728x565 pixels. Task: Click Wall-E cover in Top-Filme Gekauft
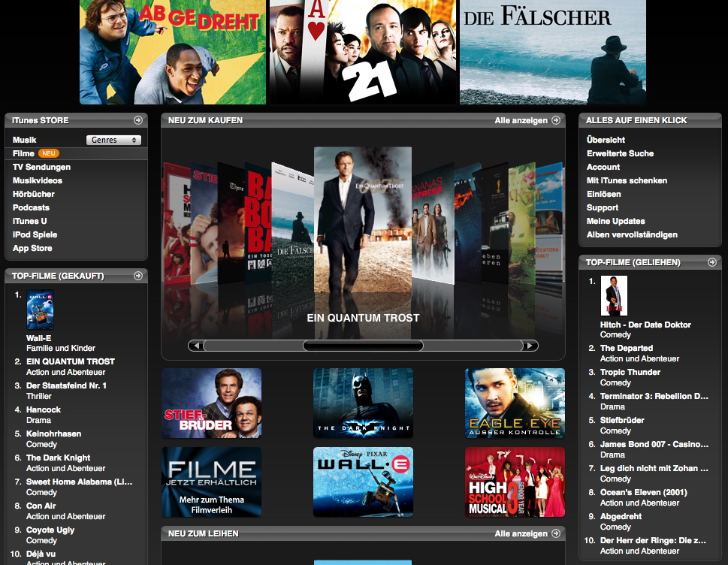coord(41,310)
